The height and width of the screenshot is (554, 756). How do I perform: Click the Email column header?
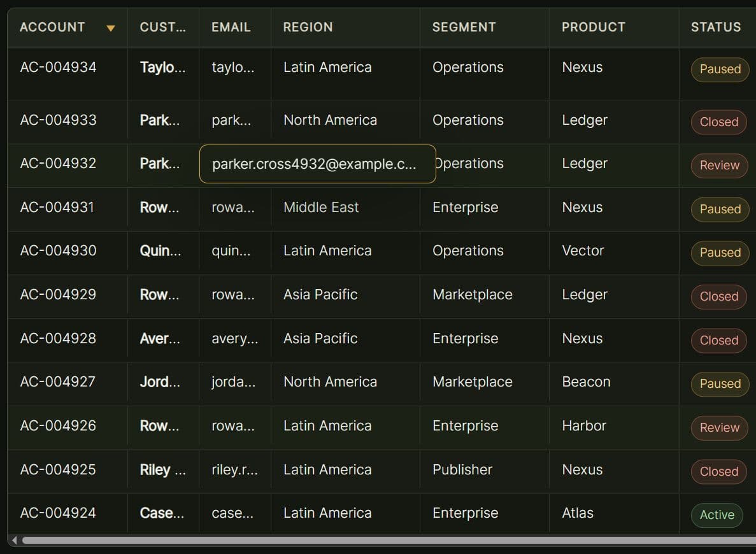tap(231, 27)
